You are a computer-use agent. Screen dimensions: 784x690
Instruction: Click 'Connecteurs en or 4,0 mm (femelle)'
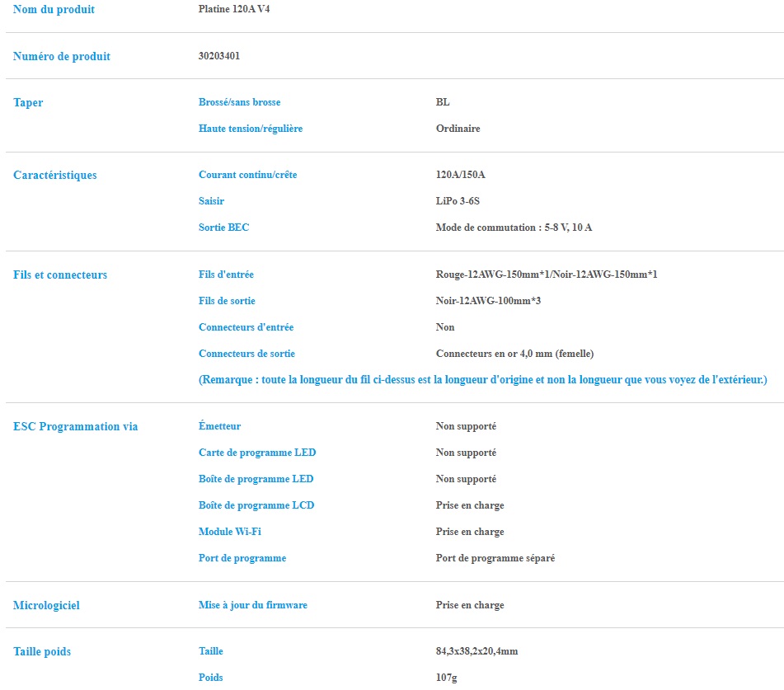515,354
